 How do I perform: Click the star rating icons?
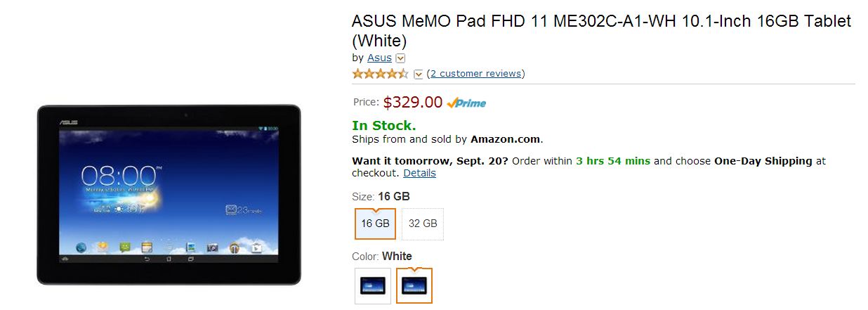point(380,74)
